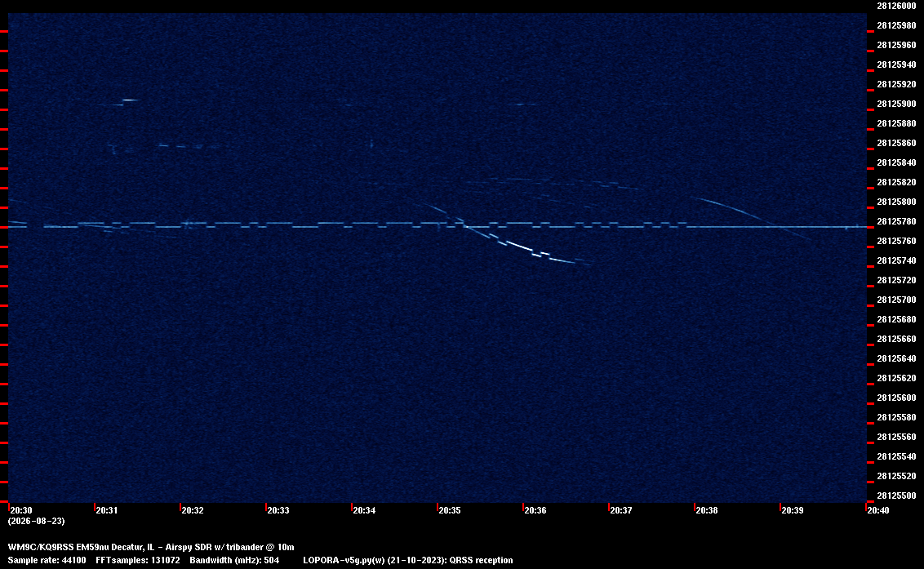
Task: Select the 20:32 time axis label
Action: click(193, 510)
